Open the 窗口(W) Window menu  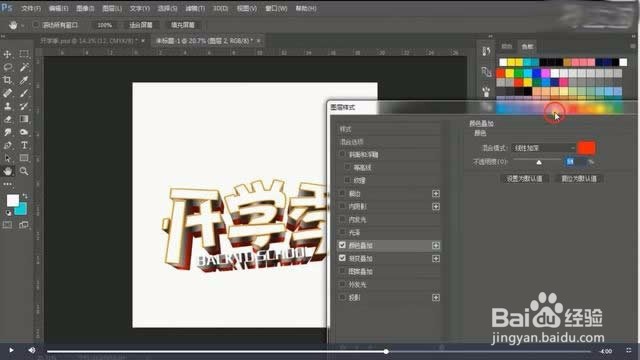tap(276, 8)
